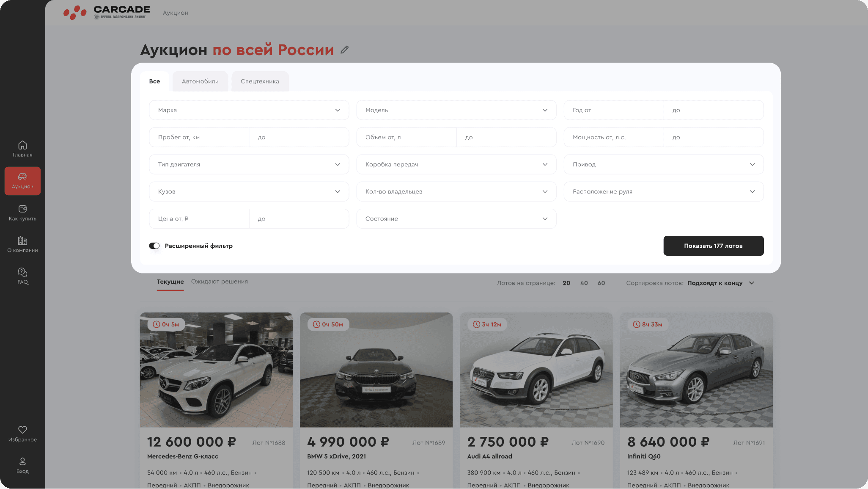Expand the Кузов dropdown
868x489 pixels.
(x=249, y=191)
